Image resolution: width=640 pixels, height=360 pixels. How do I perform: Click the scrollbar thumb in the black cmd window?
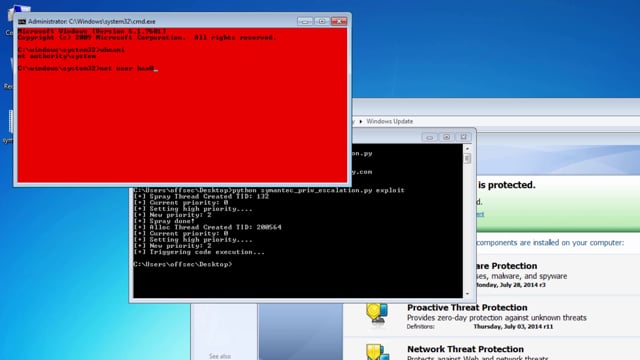coord(467,158)
